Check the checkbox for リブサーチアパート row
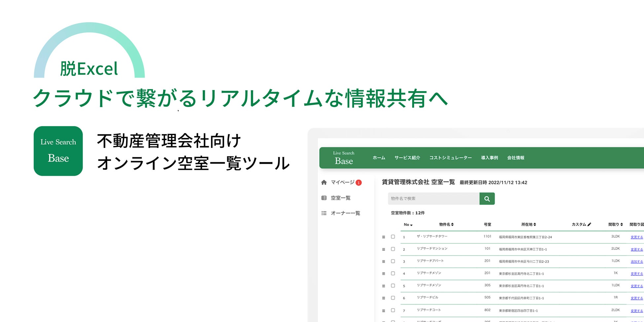Viewport: 644px width, 322px height. (393, 261)
